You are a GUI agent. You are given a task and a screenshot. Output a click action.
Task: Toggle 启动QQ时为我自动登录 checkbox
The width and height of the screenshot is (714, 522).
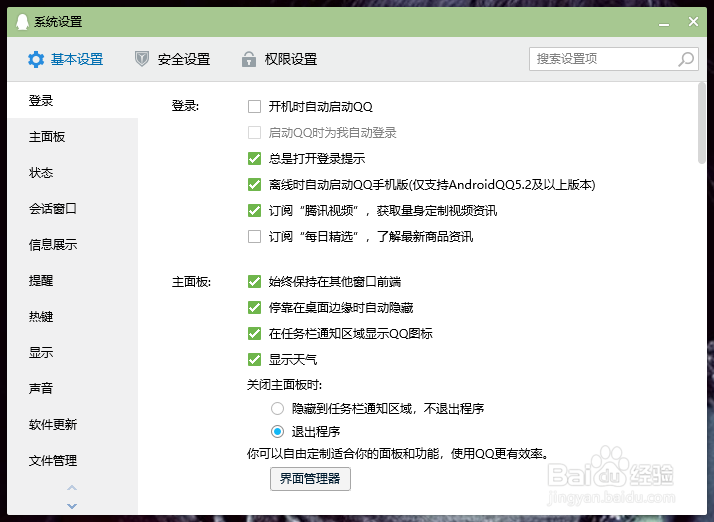[x=255, y=133]
